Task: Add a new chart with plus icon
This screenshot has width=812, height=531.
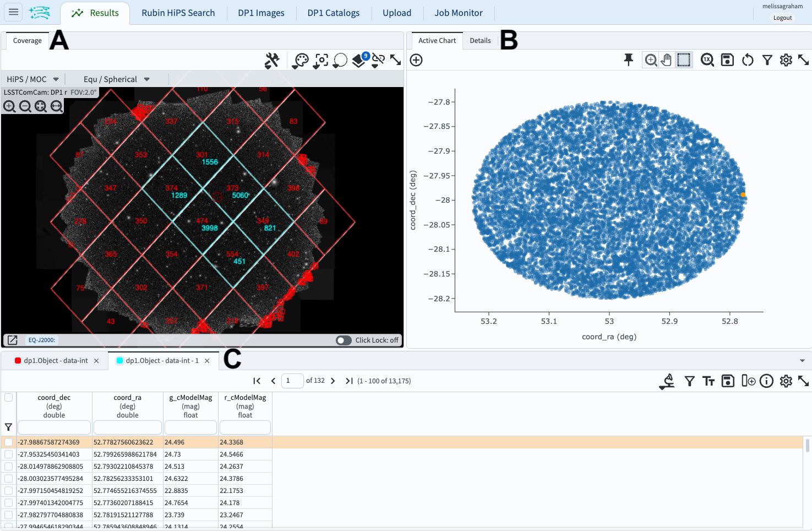Action: [x=416, y=60]
